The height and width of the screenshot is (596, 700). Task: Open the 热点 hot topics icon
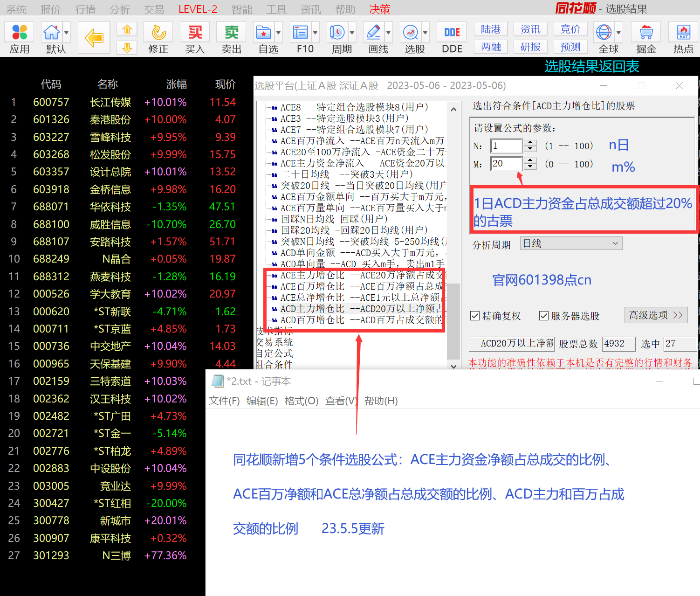coord(683,38)
